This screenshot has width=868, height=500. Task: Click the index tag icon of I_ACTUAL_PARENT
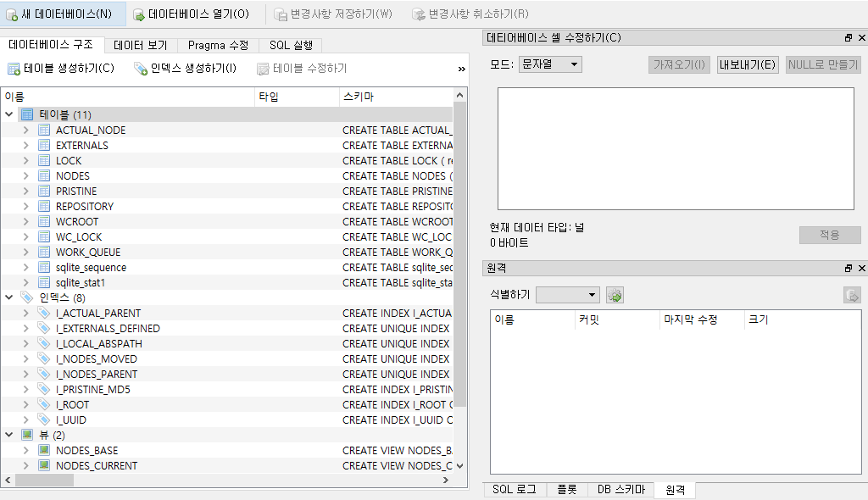coord(44,313)
